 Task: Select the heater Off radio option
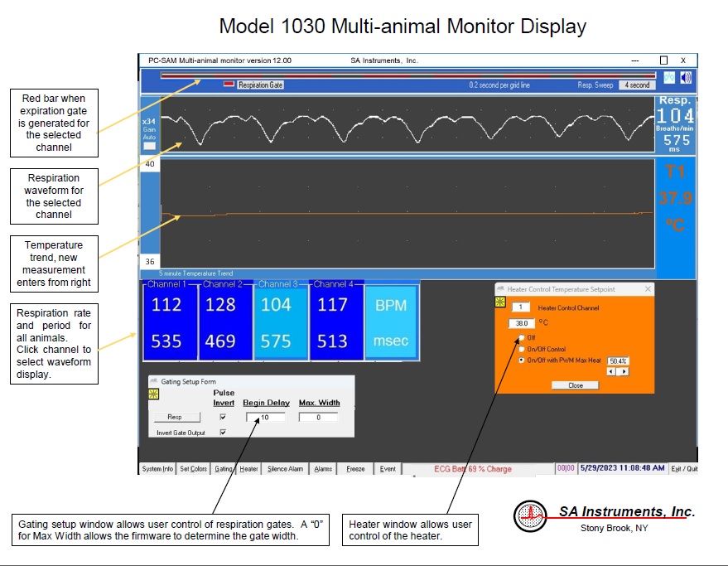pos(521,338)
